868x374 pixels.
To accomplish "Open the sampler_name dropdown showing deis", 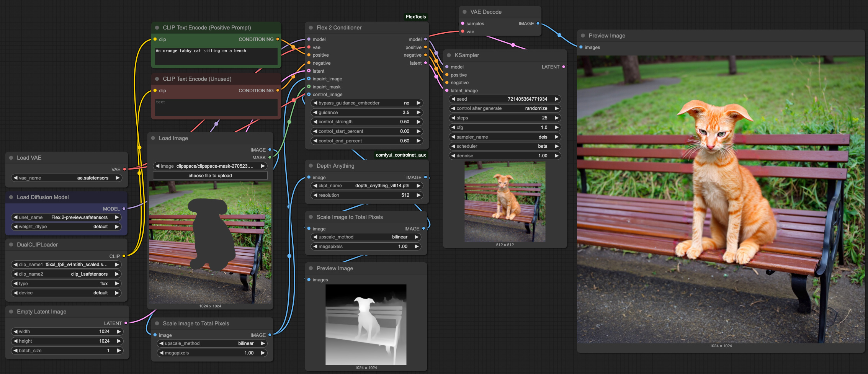I will click(505, 137).
